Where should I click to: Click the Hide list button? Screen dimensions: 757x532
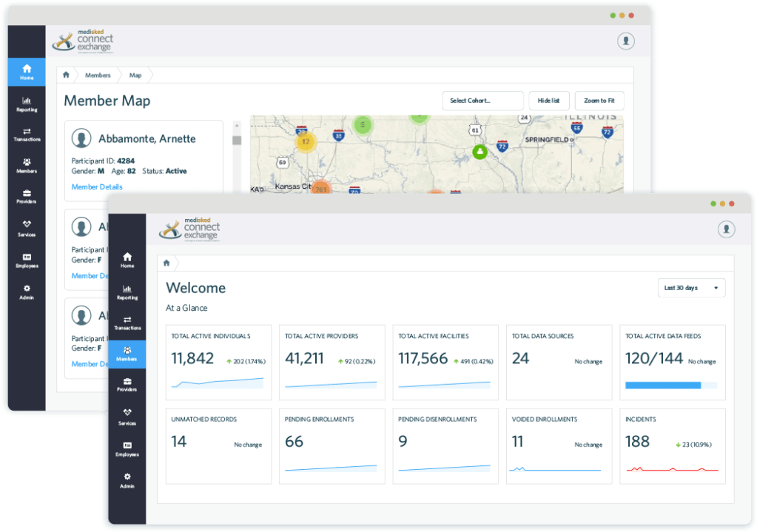(548, 101)
